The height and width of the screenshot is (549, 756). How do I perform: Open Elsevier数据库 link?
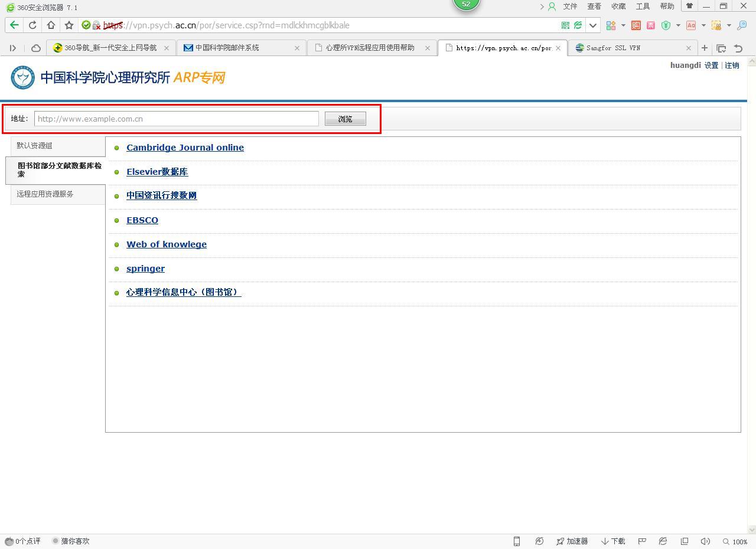[157, 172]
